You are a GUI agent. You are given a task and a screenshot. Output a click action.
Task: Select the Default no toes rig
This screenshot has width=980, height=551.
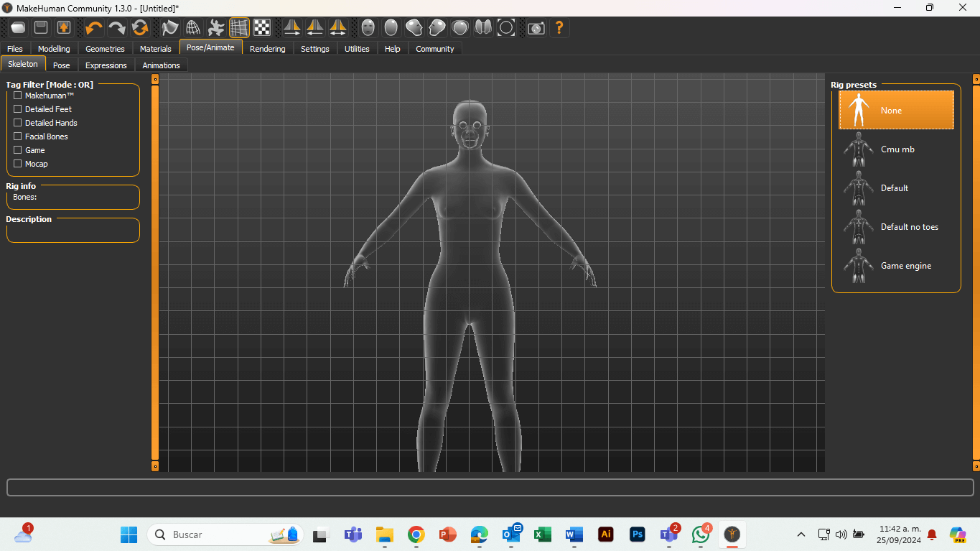(x=896, y=226)
